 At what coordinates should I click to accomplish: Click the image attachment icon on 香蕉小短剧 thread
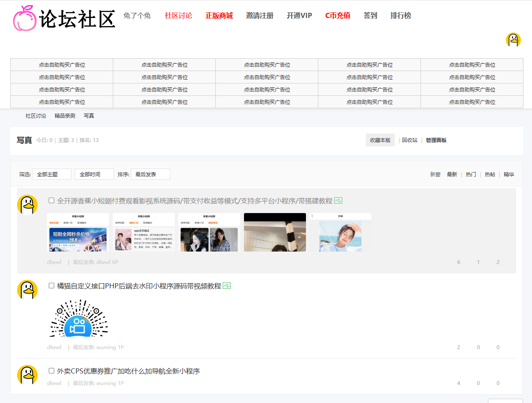click(338, 200)
